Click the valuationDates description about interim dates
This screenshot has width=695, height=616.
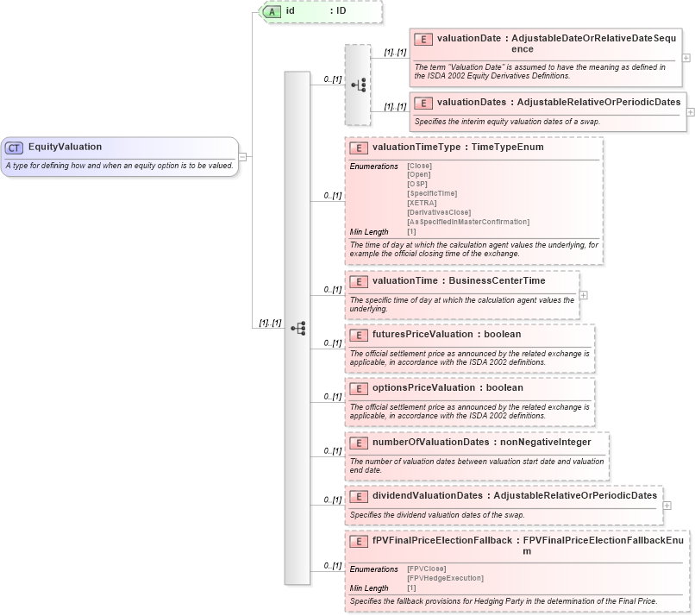508,122
